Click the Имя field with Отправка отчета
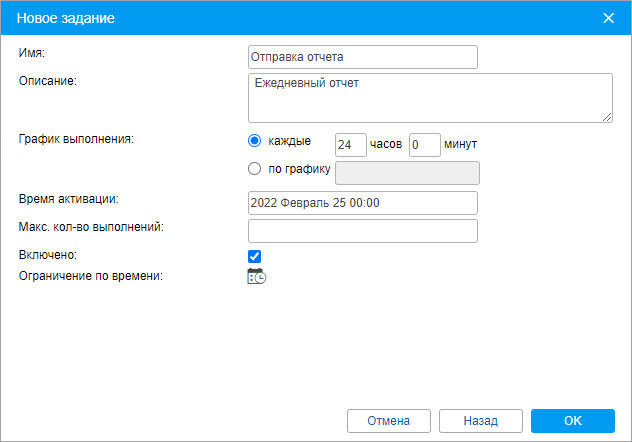Viewport: 632px width, 442px height. [x=362, y=57]
